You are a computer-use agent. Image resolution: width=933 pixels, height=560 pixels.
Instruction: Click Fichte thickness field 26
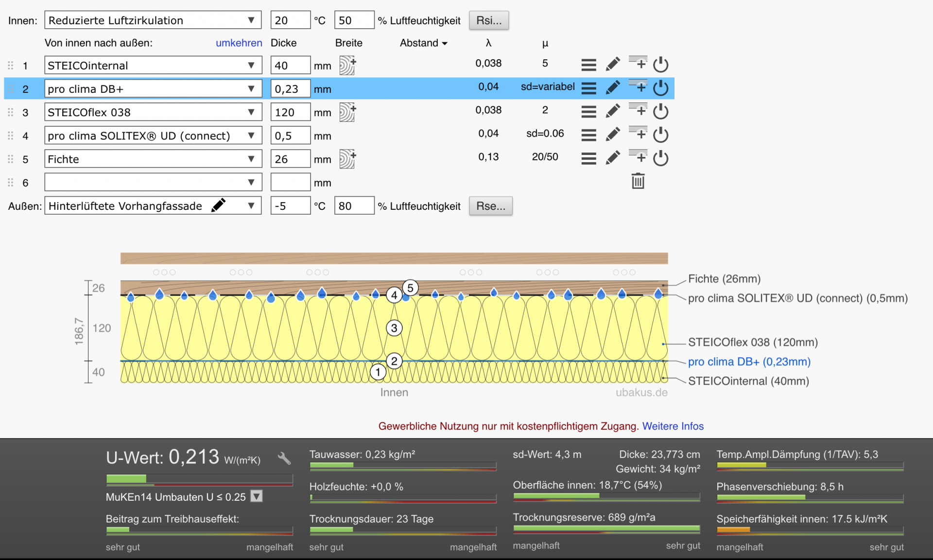[x=290, y=159]
